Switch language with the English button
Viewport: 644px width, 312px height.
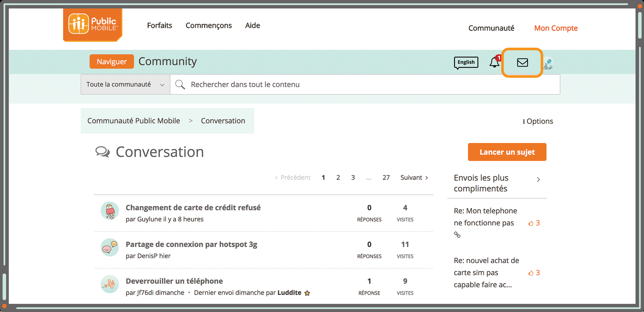coord(466,62)
